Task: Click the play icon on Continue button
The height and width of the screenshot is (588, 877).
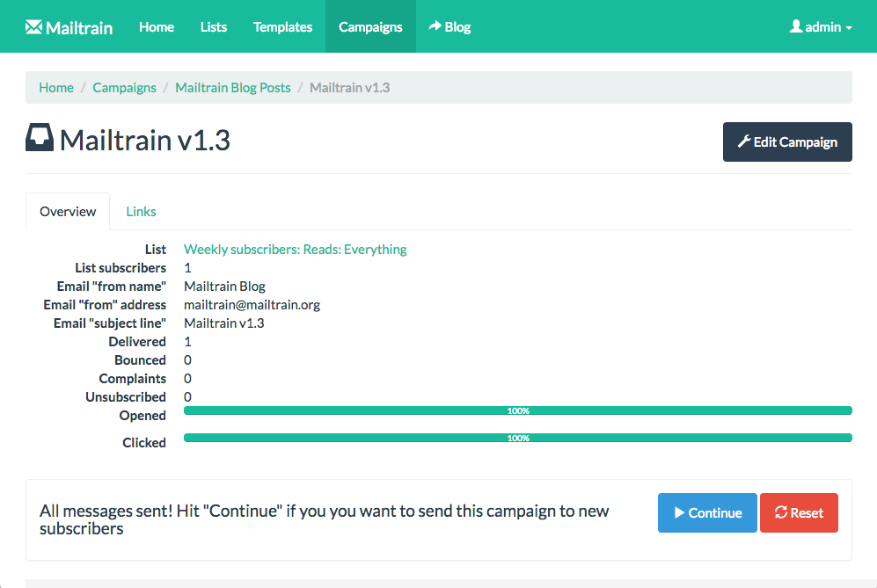Action: click(x=679, y=512)
